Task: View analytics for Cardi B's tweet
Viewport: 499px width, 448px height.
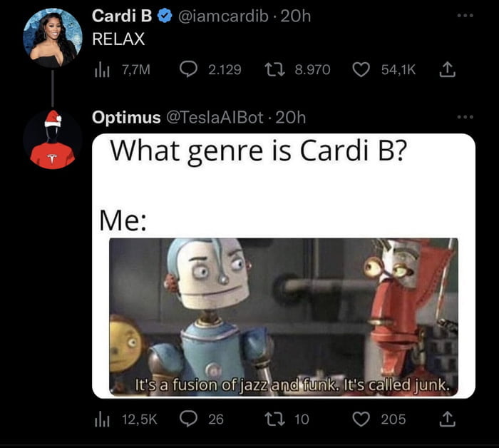Action: [102, 70]
